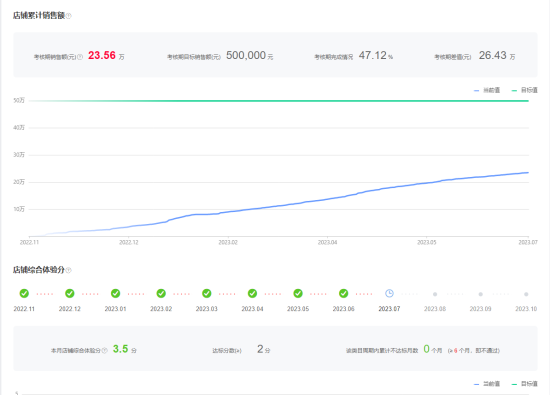Select green checkmark above timeline month 2023.02
This screenshot has width=550, height=395.
pos(161,293)
